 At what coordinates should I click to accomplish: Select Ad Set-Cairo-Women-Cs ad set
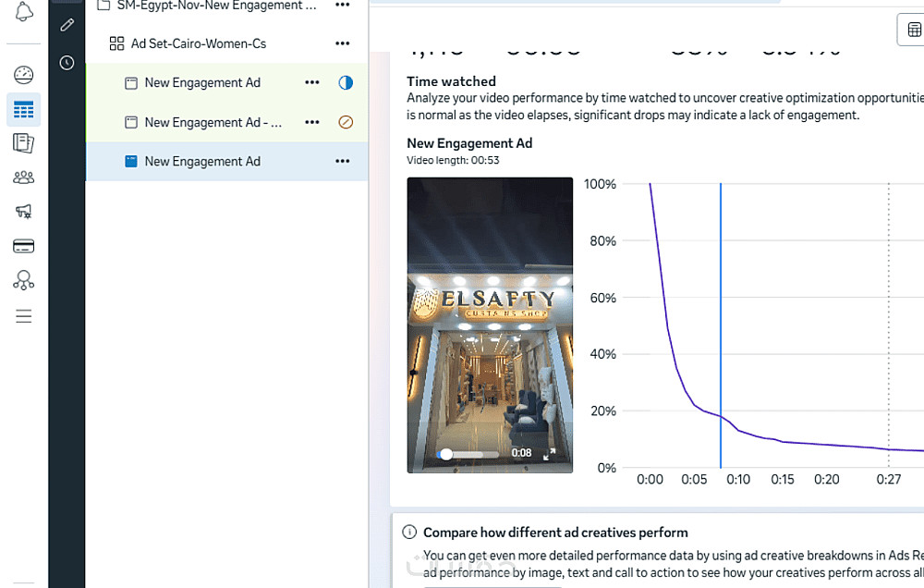(x=198, y=43)
